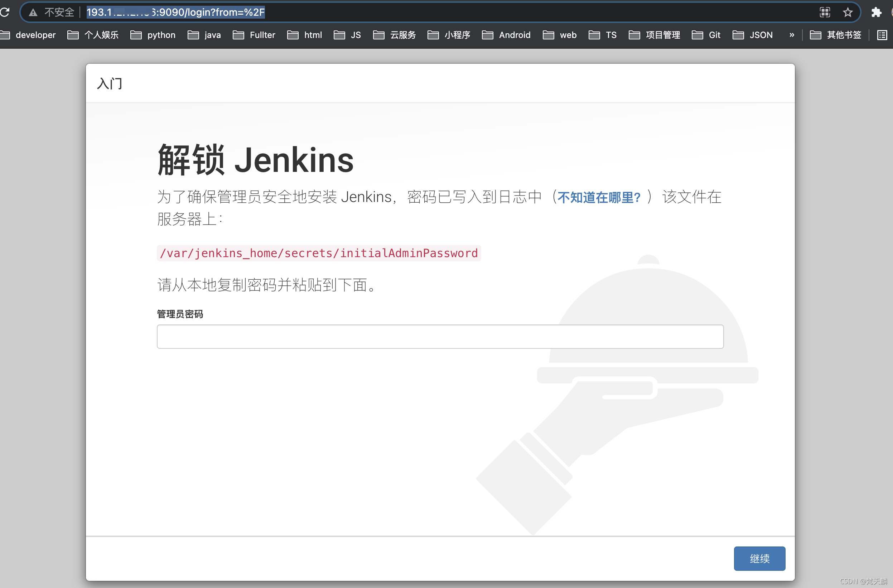
Task: Click the 不安全 security label
Action: (59, 13)
